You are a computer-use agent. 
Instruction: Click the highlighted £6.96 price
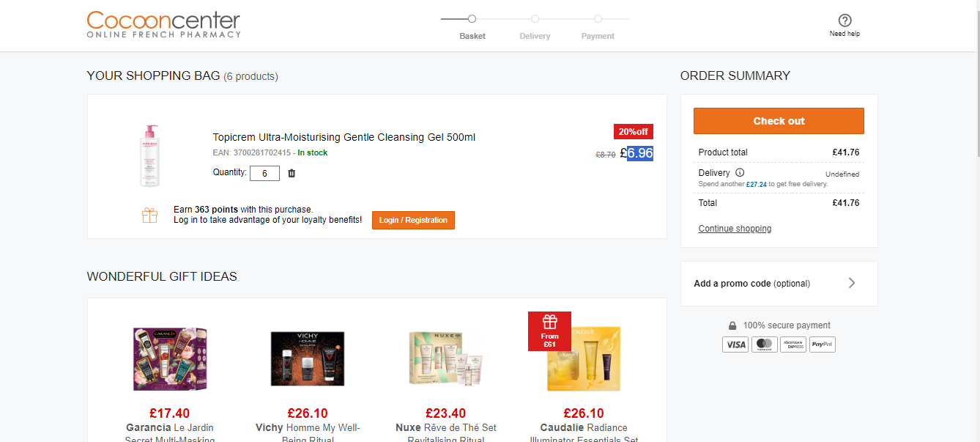[636, 153]
